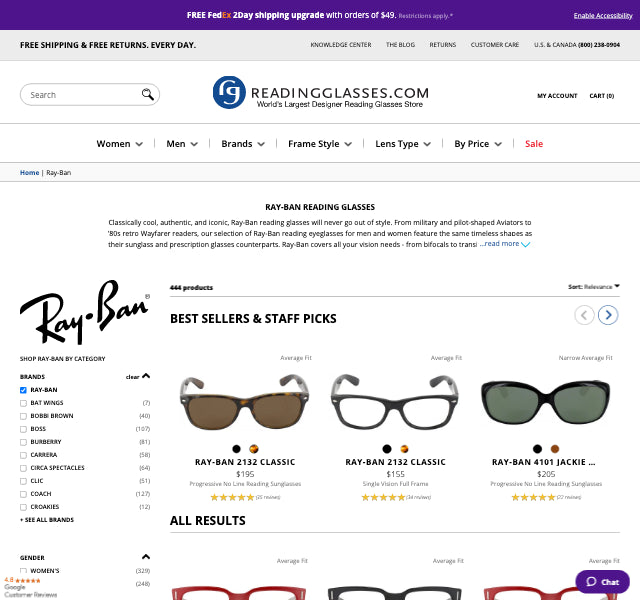The height and width of the screenshot is (600, 640).
Task: Open My Account
Action: 557,96
